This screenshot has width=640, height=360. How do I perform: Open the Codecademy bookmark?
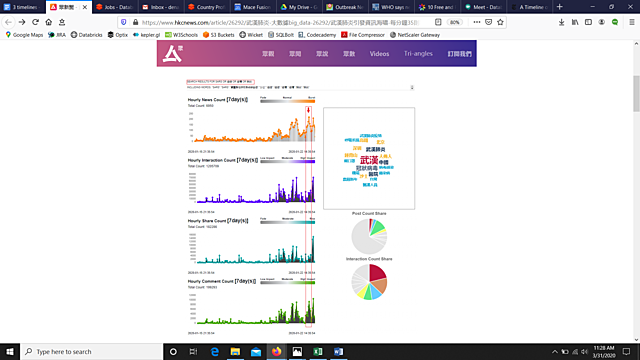pos(317,35)
